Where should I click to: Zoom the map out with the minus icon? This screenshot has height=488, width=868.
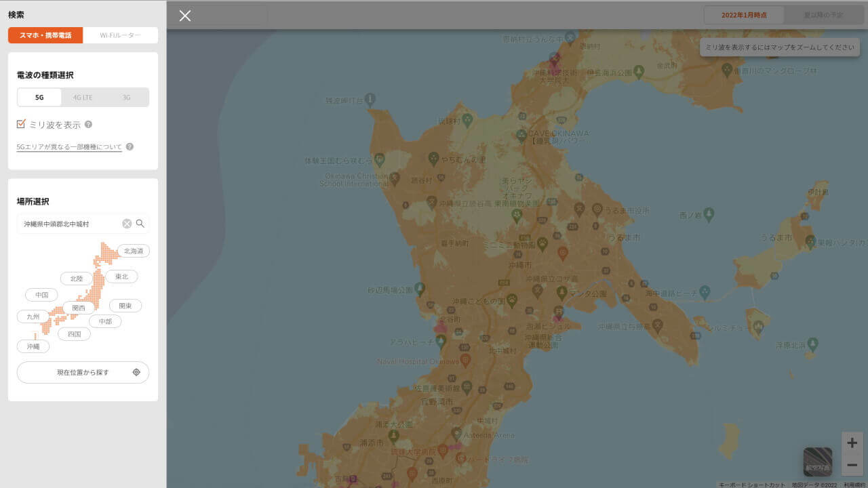pos(852,464)
